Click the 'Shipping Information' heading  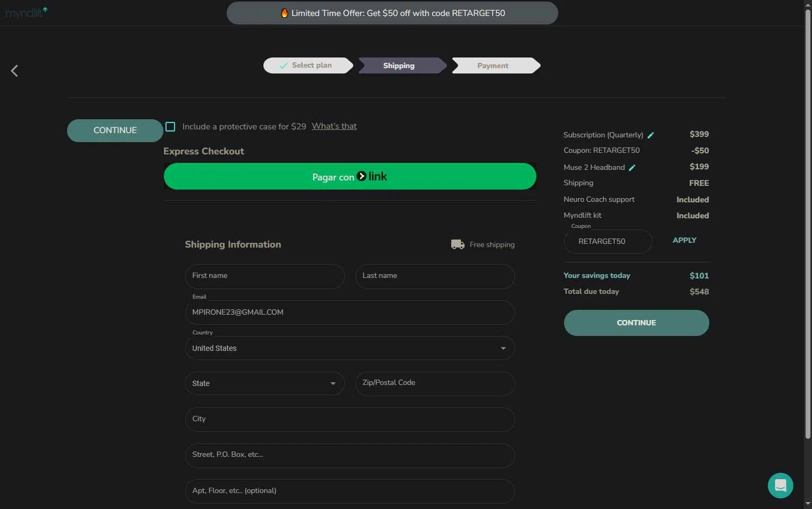coord(233,244)
